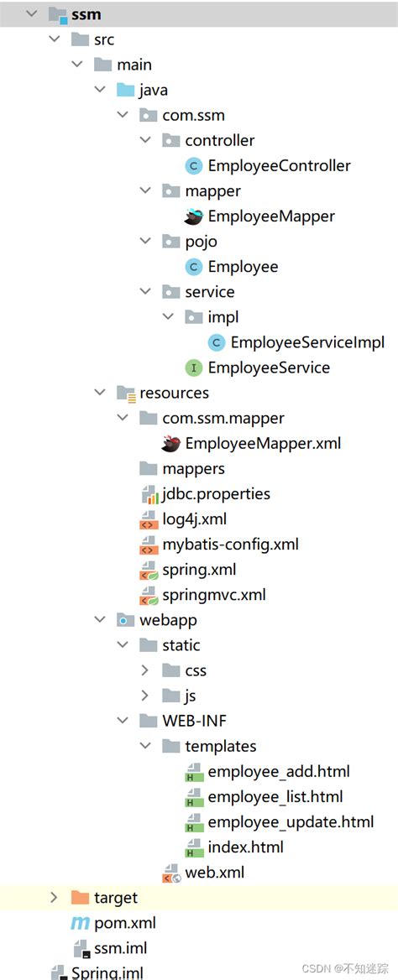
Task: Select the ssm.iml file
Action: 121,947
